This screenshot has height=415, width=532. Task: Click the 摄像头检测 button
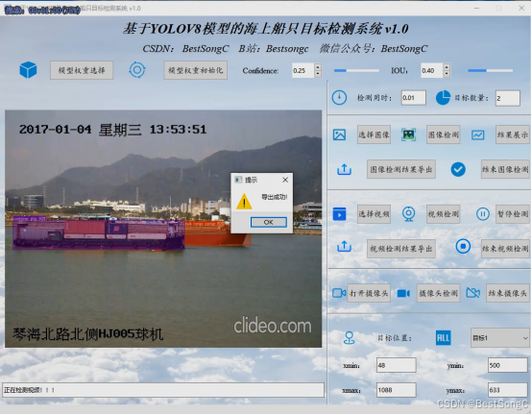tap(438, 293)
